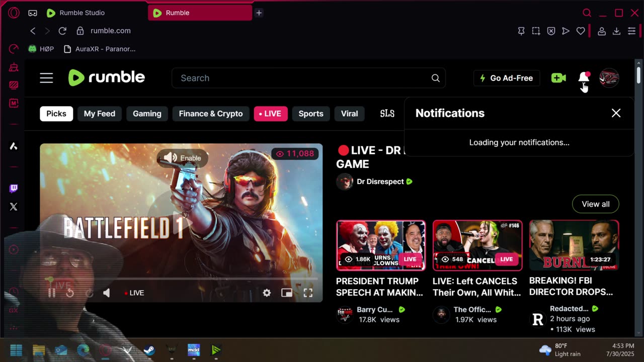Open the Easy Setup menu icon
644x362 pixels.
[632, 31]
